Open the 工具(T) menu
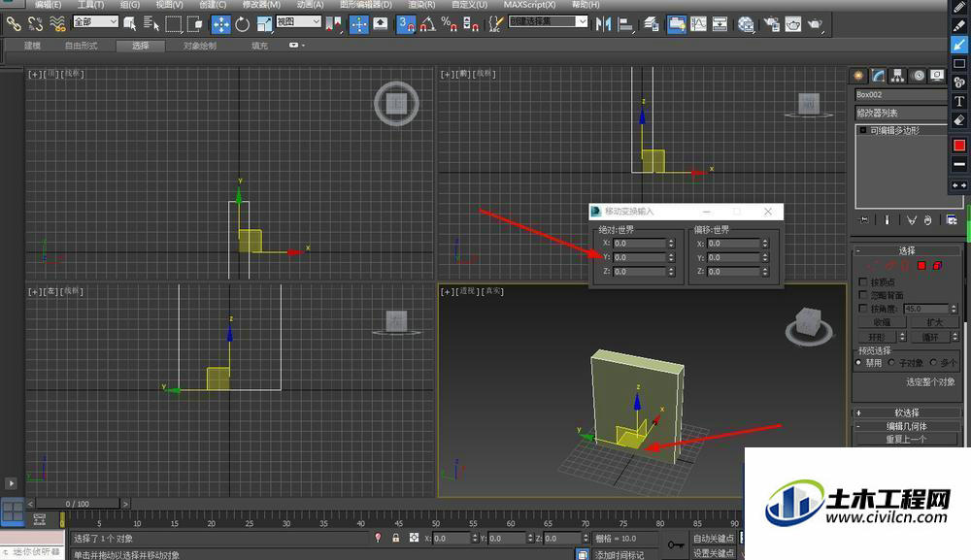 [90, 4]
